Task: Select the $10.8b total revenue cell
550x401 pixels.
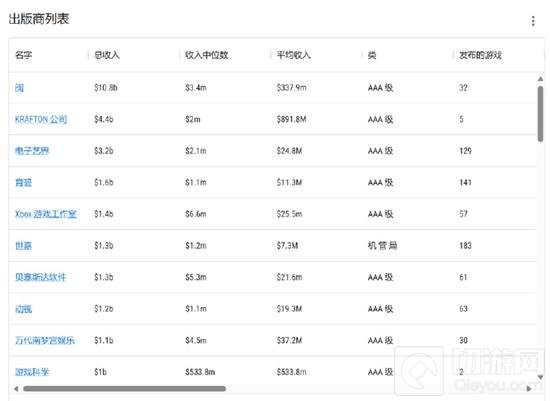Action: 106,88
